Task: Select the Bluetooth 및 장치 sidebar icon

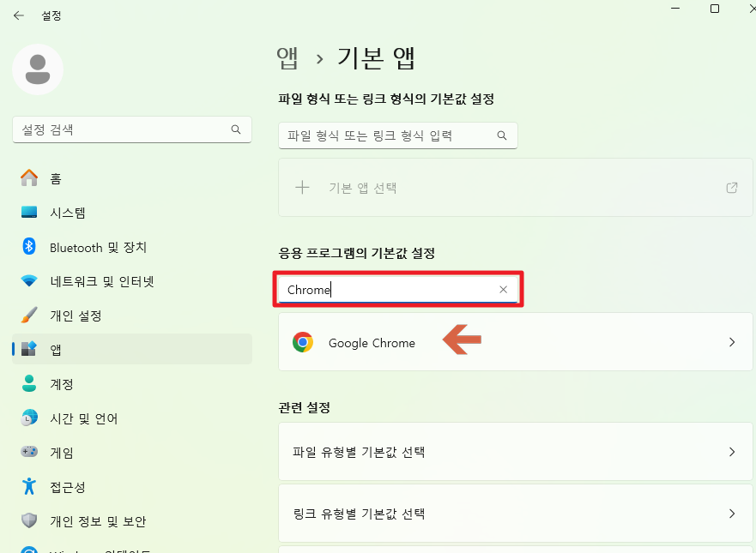Action: [x=31, y=246]
